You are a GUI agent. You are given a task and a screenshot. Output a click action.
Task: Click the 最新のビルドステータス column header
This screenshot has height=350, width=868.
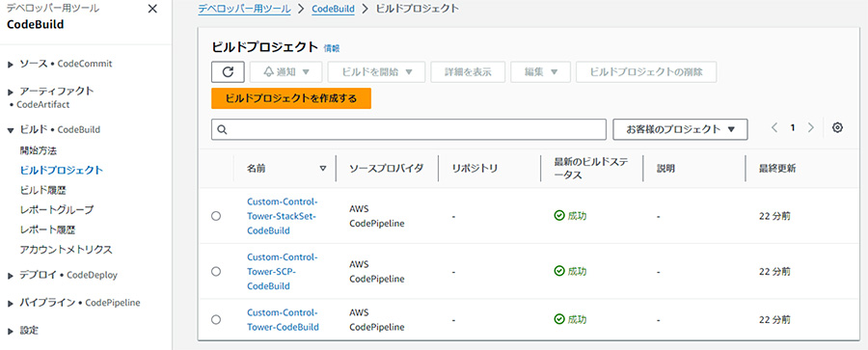(x=591, y=169)
